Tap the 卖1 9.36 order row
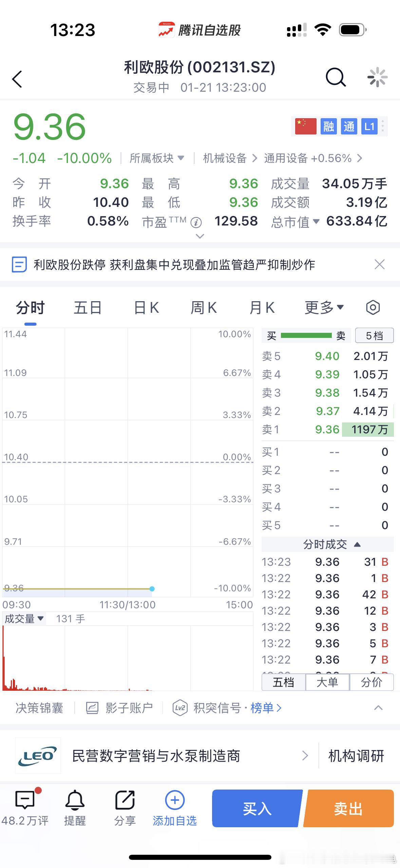The height and width of the screenshot is (868, 400). pos(327,429)
